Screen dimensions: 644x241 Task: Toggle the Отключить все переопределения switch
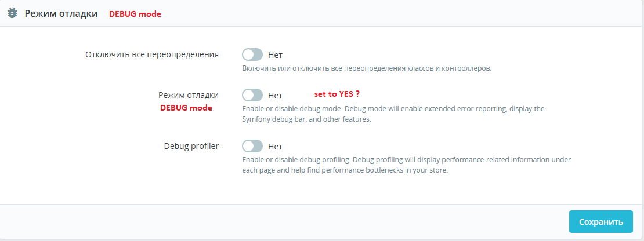[252, 54]
